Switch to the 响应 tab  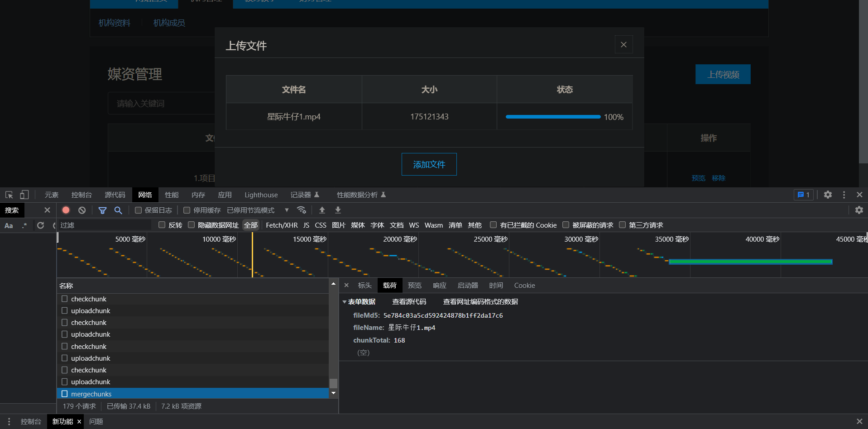(x=439, y=286)
